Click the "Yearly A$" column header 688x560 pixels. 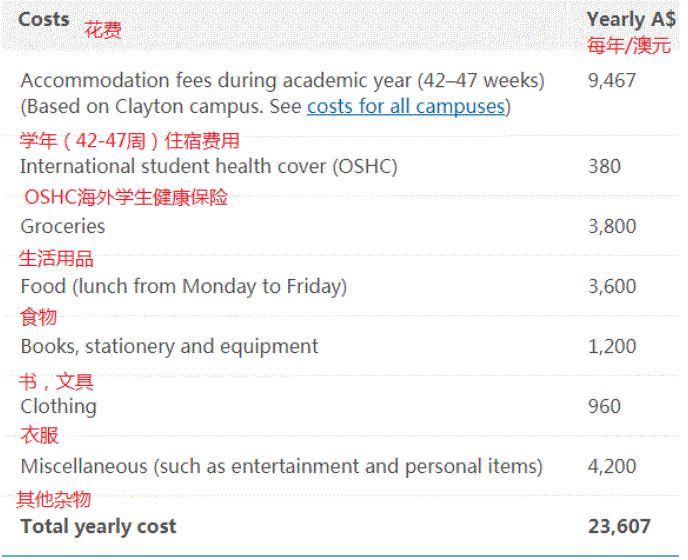(x=628, y=19)
